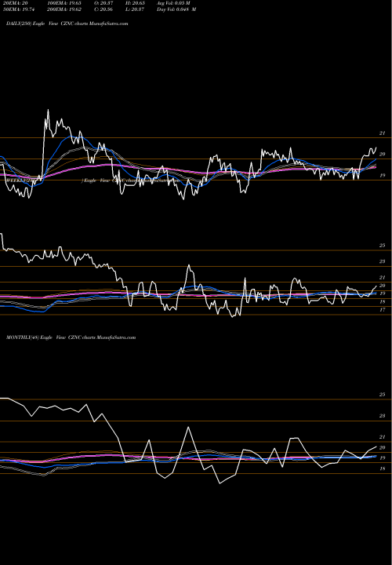
Task: Click the high price H: 20.65
Action: coord(135,3)
